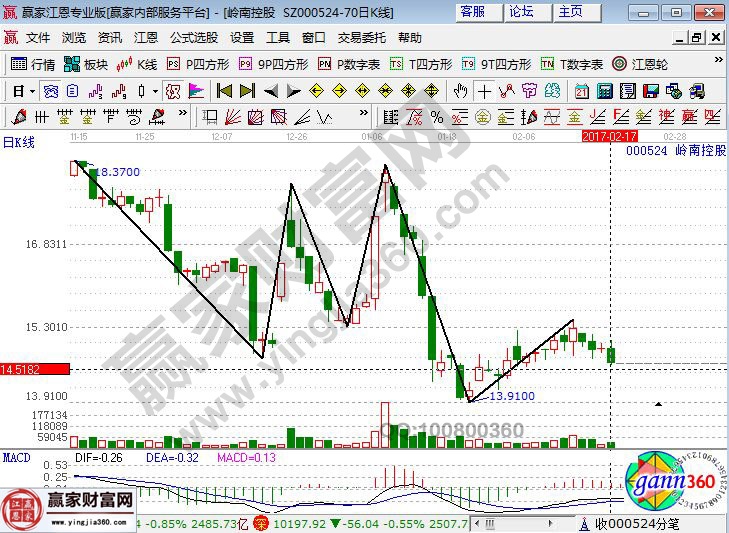The width and height of the screenshot is (729, 533).
Task: Select the hand pan tool
Action: tap(460, 91)
